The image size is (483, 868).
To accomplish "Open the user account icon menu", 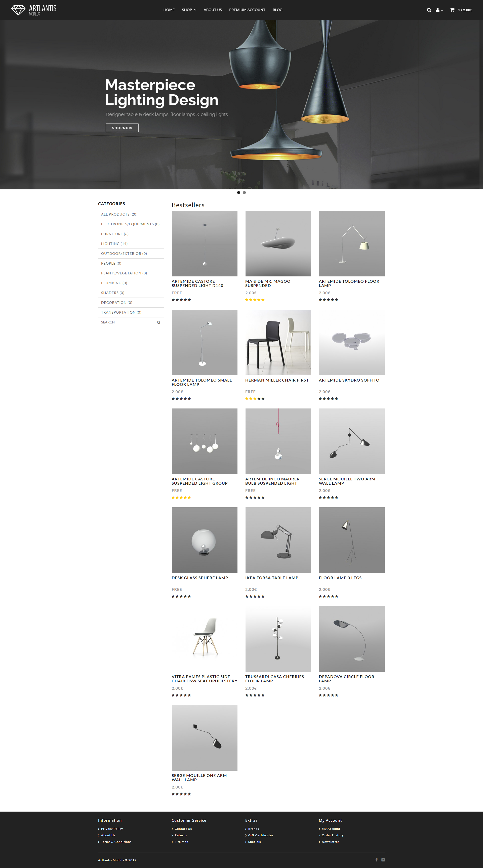I will [x=439, y=10].
